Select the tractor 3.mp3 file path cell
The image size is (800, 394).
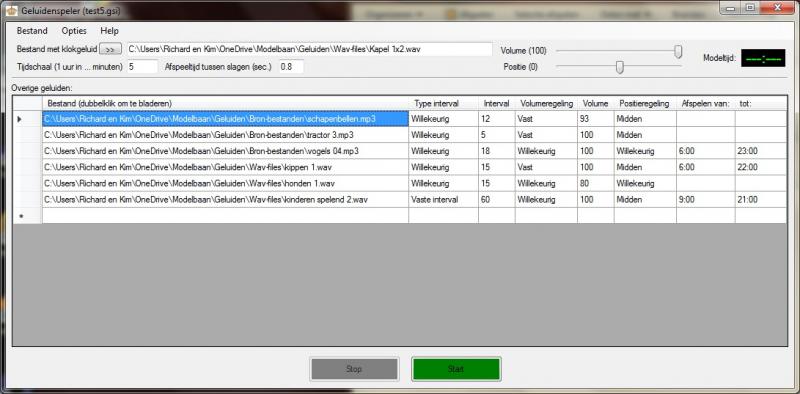coord(225,135)
